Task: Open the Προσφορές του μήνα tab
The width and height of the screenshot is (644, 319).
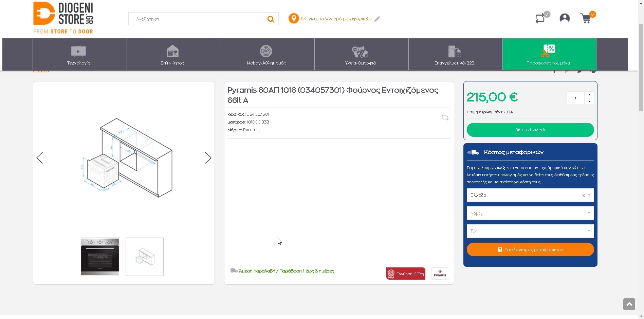Action: [x=549, y=54]
